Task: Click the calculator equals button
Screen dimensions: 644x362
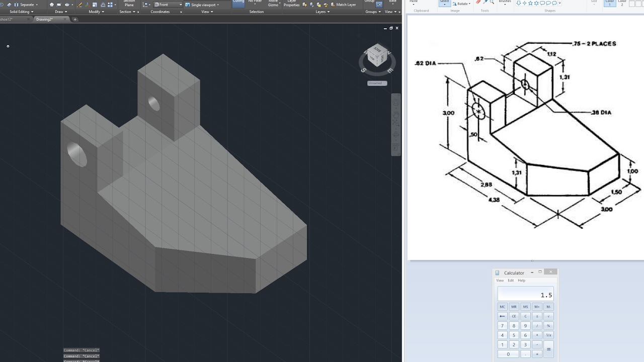Action: click(x=548, y=349)
